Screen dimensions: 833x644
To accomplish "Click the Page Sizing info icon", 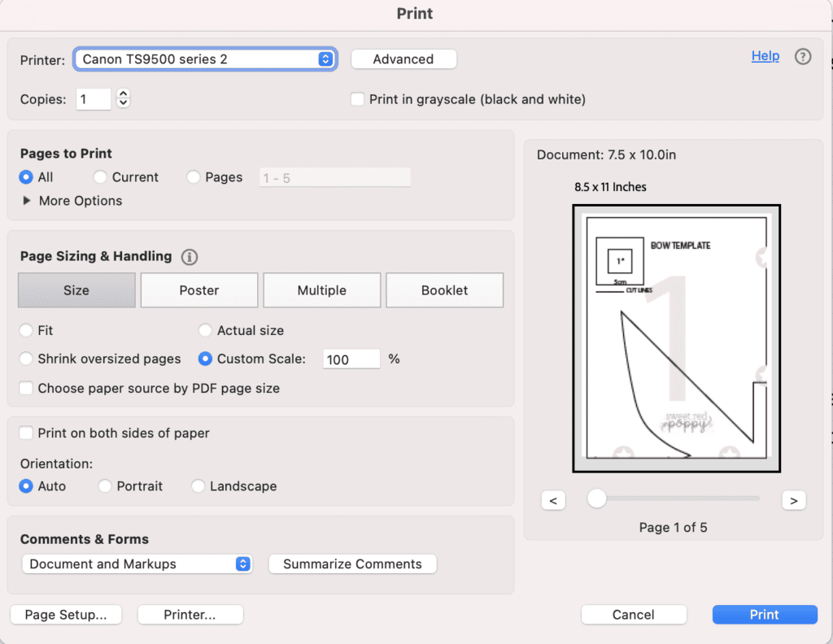I will (x=190, y=257).
